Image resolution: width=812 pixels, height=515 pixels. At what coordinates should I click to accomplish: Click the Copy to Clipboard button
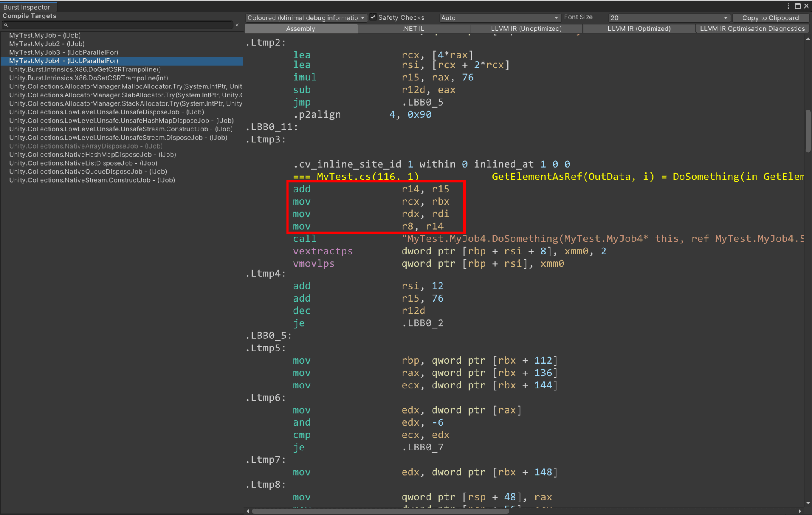(770, 18)
